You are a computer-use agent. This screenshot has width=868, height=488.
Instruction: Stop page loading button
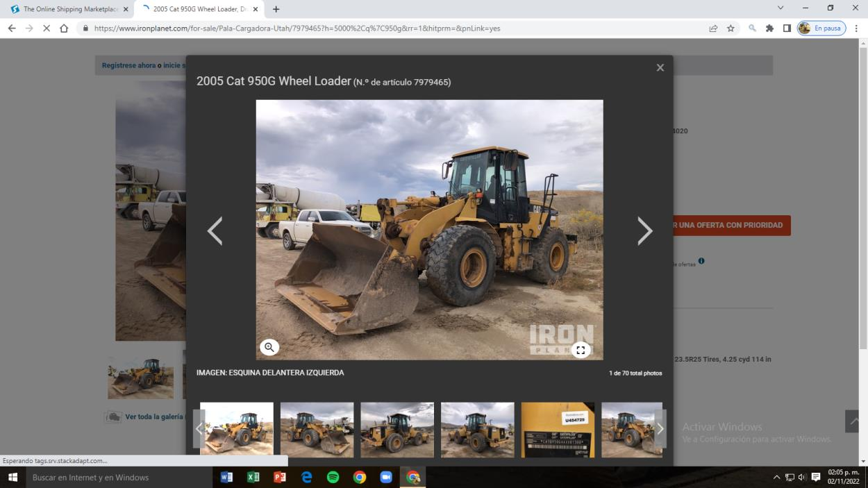coord(47,28)
